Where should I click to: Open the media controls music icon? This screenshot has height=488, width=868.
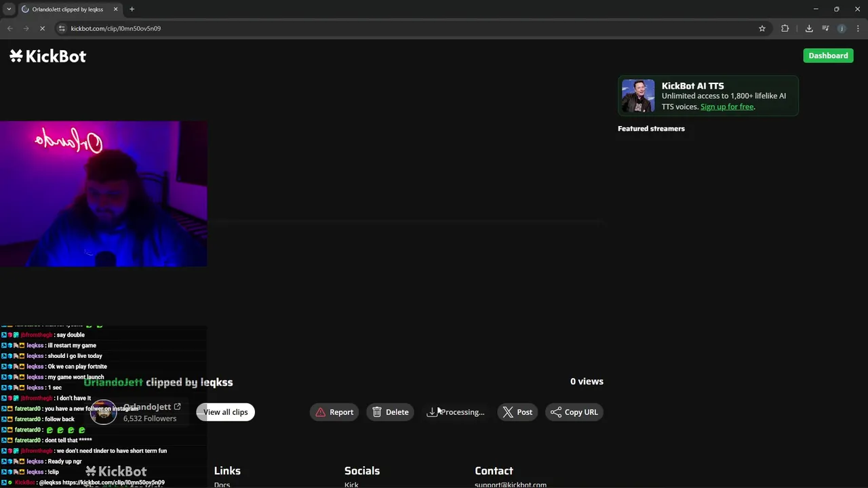click(x=825, y=28)
